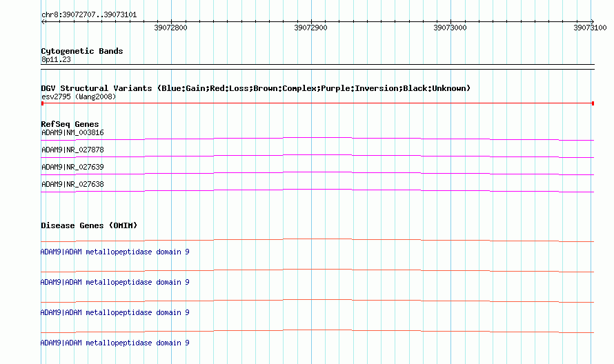Select the magenta feature line under ADAM9|NR_027639
The height and width of the screenshot is (364, 614).
[317, 173]
